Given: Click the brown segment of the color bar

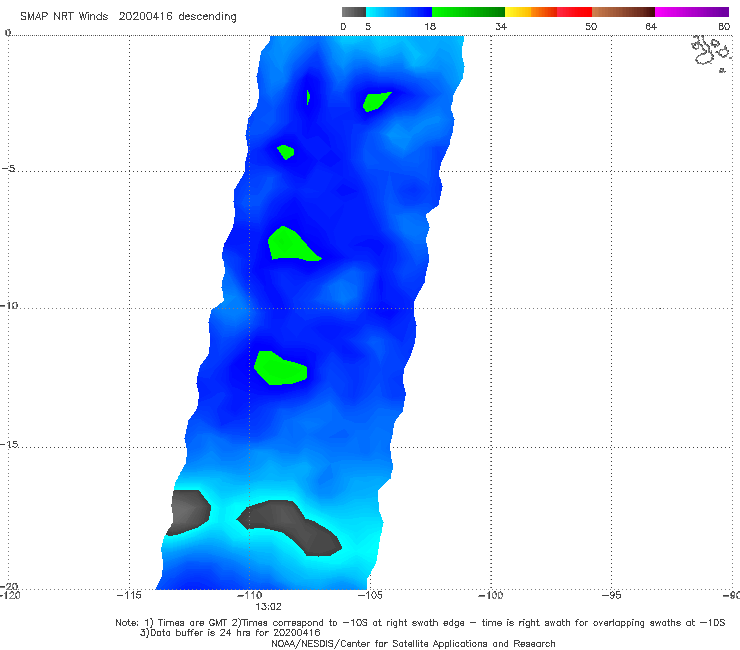Looking at the screenshot, I should pyautogui.click(x=623, y=12).
